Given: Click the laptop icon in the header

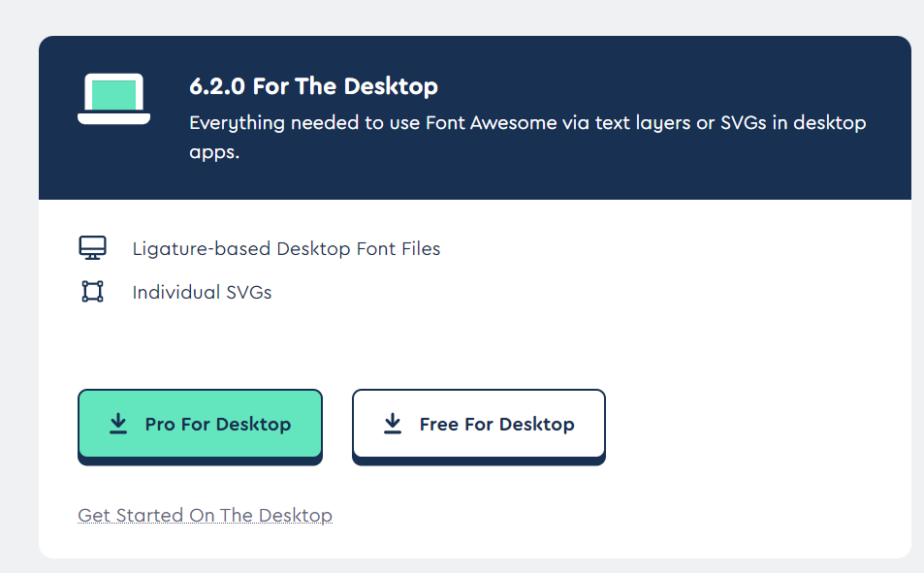Looking at the screenshot, I should (x=113, y=99).
